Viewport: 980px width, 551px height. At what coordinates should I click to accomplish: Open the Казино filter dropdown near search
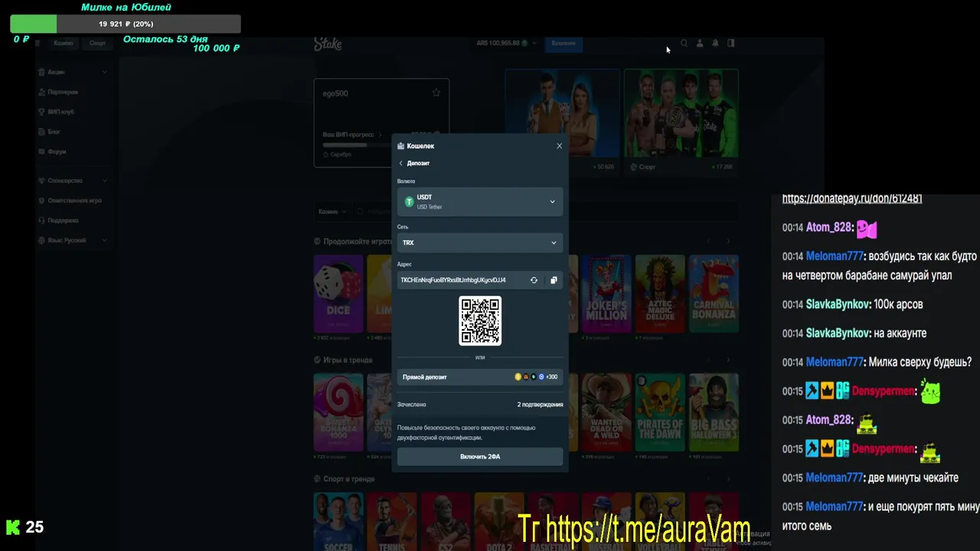333,211
